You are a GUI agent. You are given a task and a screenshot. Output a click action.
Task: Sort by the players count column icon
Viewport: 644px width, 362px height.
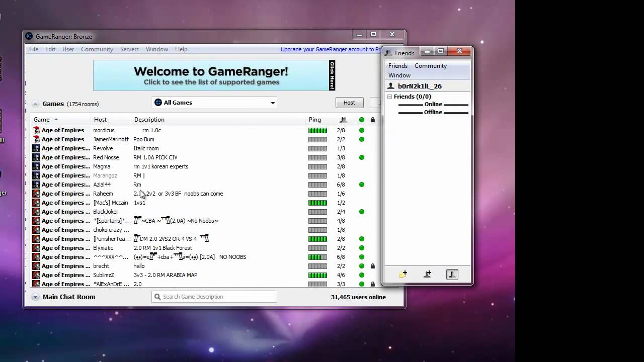point(343,120)
